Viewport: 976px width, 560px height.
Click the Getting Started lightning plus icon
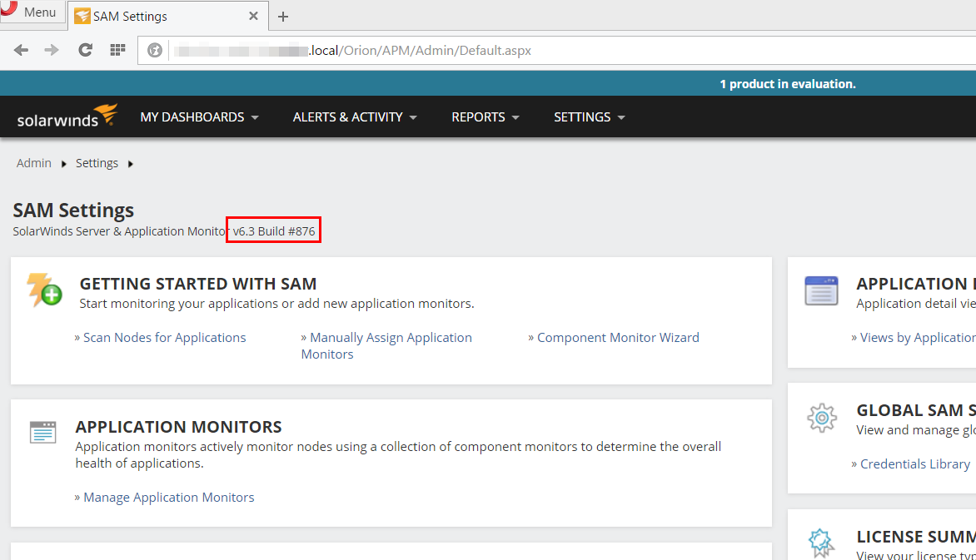[x=44, y=290]
